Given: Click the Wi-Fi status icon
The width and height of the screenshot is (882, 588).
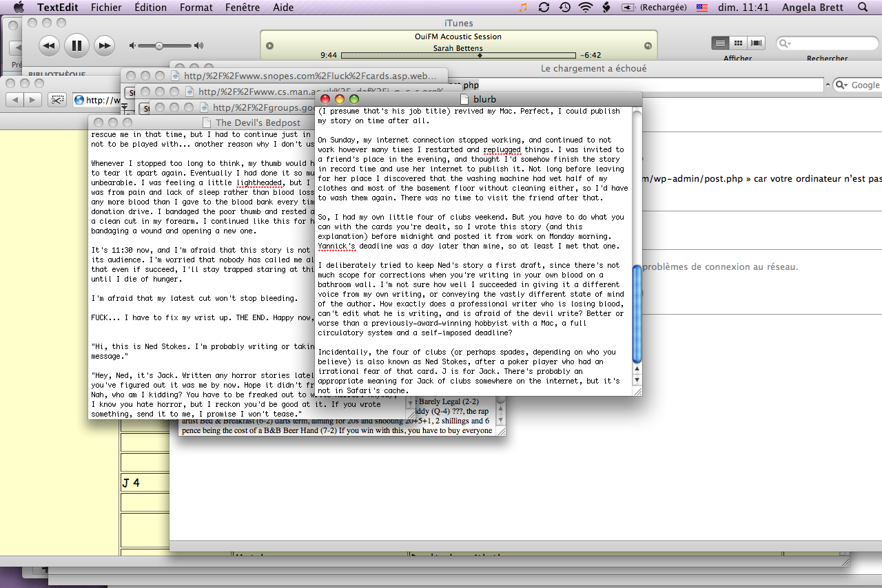Looking at the screenshot, I should 586,8.
